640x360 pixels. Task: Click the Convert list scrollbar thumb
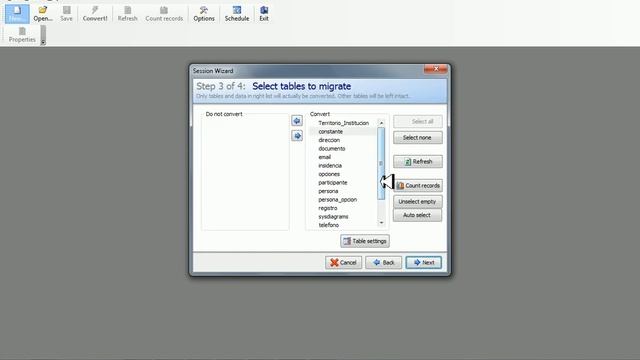coord(381,163)
